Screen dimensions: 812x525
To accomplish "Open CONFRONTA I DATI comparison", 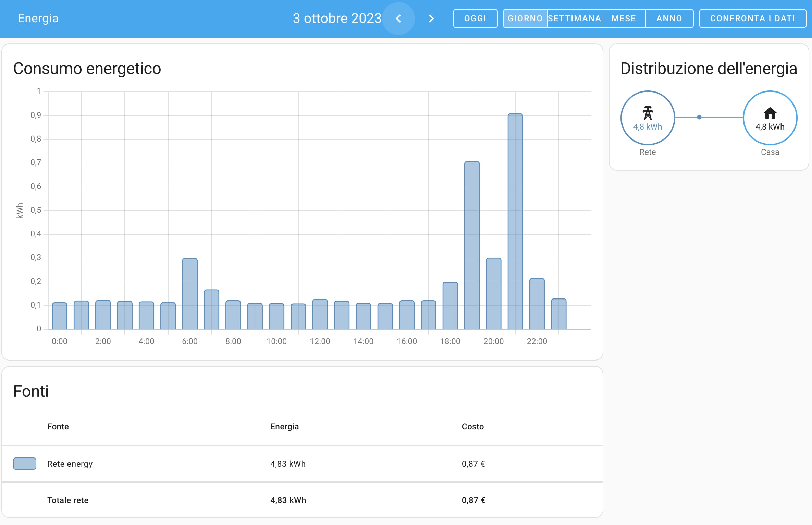I will click(753, 19).
